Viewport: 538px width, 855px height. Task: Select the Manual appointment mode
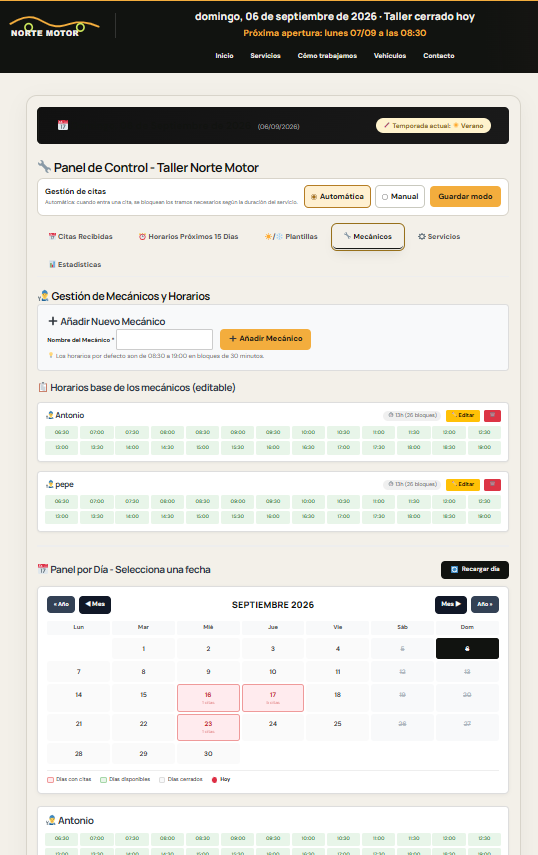coord(400,196)
